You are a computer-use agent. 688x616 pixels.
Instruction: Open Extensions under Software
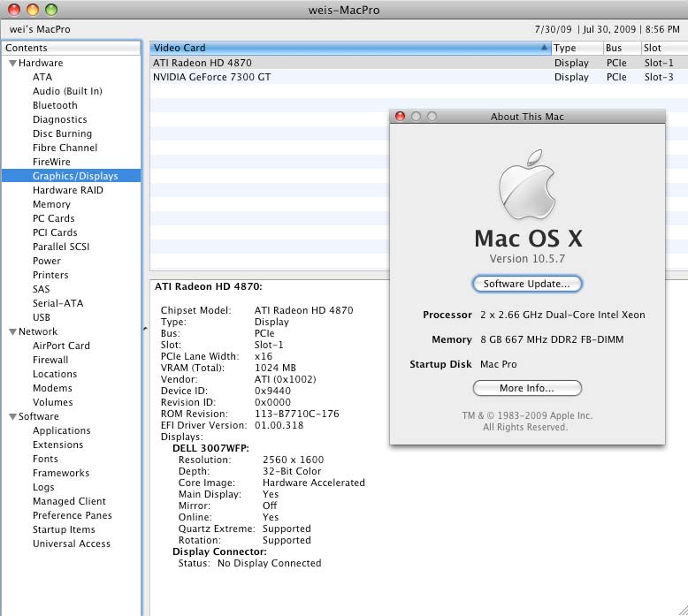click(57, 445)
